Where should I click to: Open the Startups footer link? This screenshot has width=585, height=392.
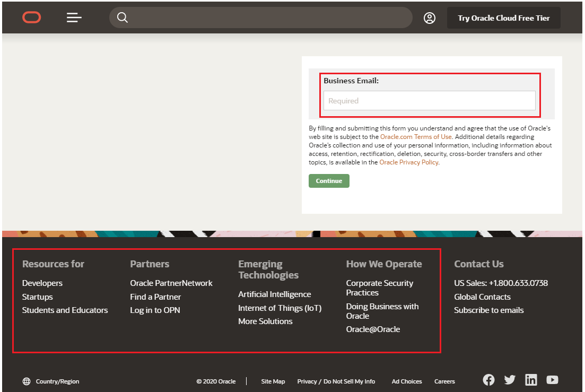37,297
